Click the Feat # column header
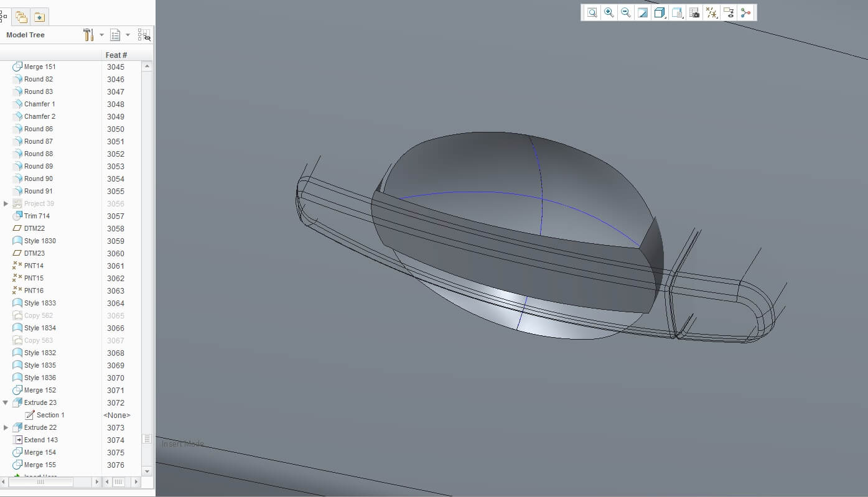Viewport: 868px width, 497px height. 116,55
